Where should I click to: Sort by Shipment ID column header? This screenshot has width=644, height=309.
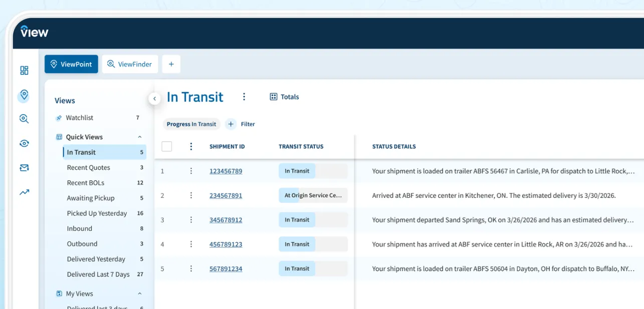click(227, 147)
